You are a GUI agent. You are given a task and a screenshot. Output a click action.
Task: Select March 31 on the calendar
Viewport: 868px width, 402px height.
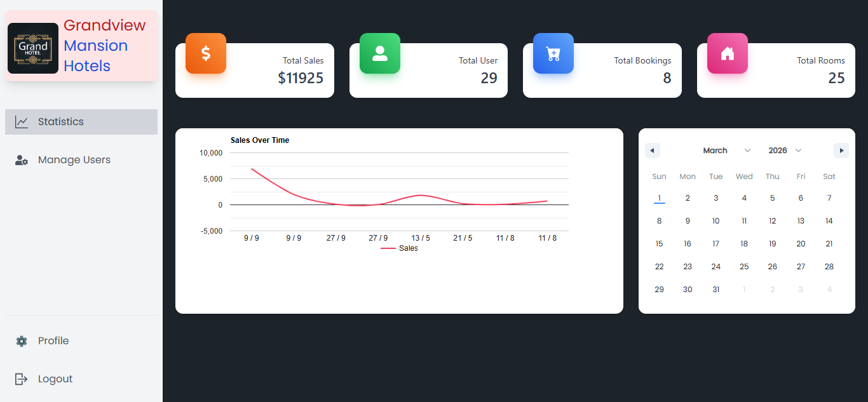click(x=716, y=290)
